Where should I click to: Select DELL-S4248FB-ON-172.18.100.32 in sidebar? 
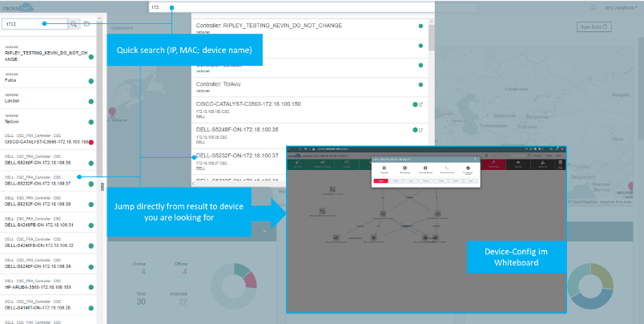click(48, 243)
